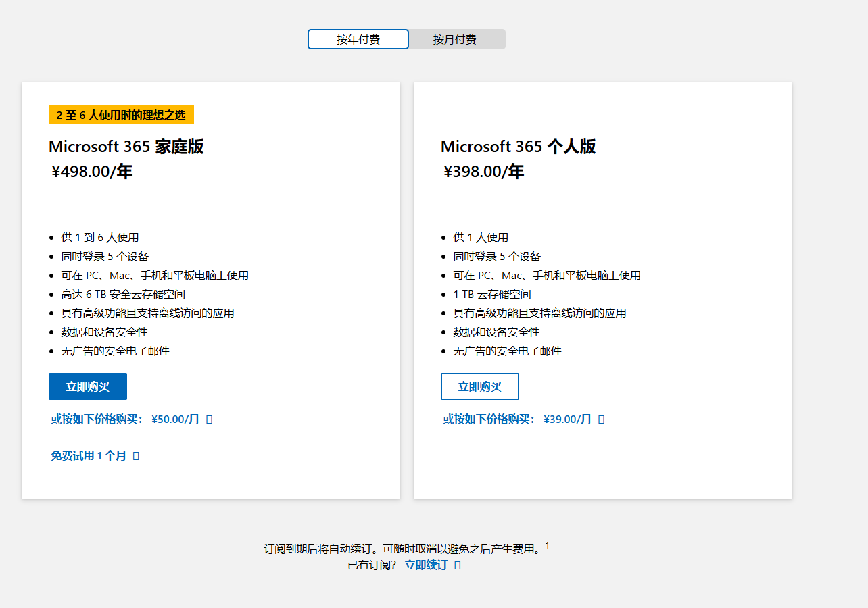Open the ¥50.00/月 purchase link text
The width and height of the screenshot is (868, 608).
coord(125,419)
